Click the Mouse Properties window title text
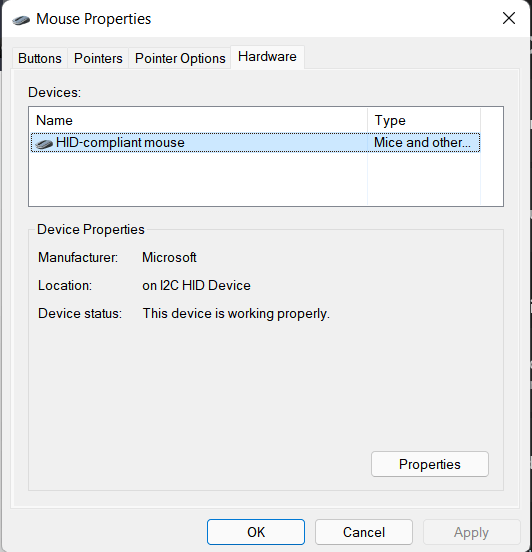The image size is (532, 552). point(94,19)
